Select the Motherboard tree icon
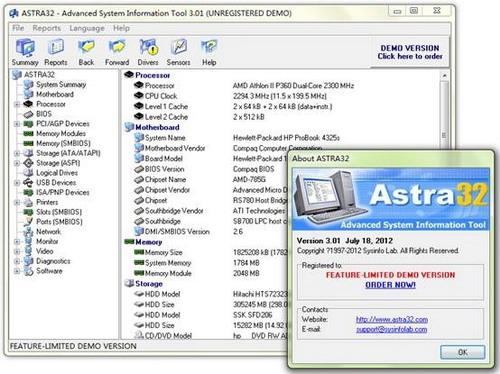This screenshot has height=374, width=500. coord(29,94)
